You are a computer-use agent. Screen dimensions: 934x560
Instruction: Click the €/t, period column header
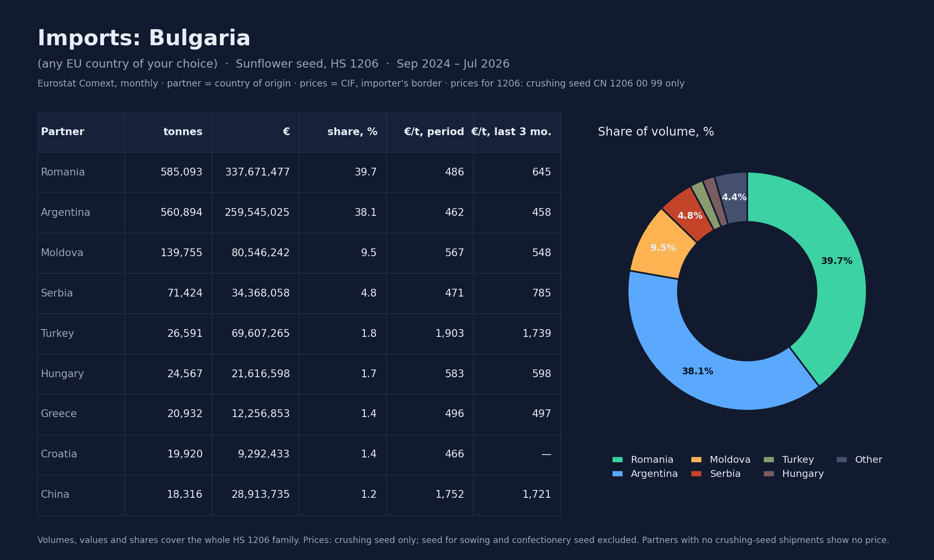430,132
